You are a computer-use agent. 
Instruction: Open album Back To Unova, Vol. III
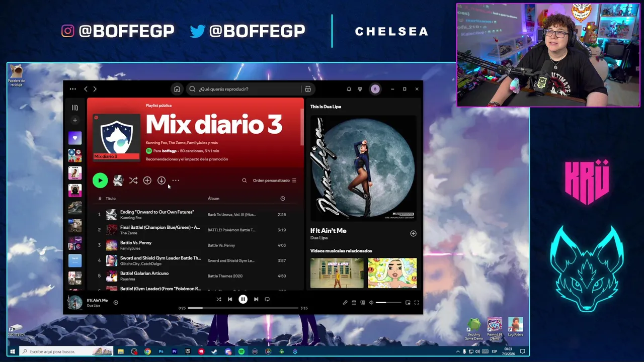click(x=232, y=215)
